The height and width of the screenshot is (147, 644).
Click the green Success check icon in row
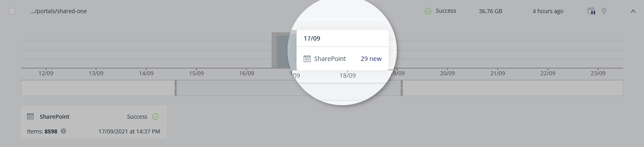[428, 11]
